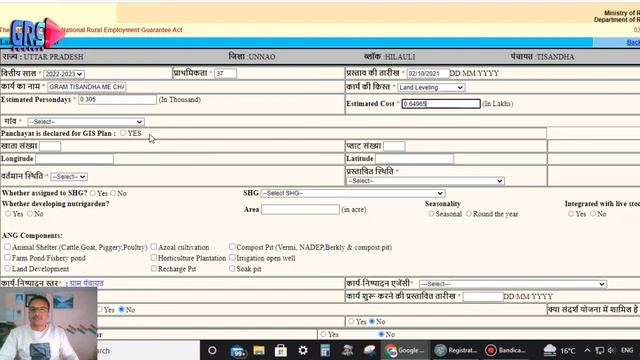Choose Yes for assigned to SHG
This screenshot has height=360, width=640.
[93, 193]
